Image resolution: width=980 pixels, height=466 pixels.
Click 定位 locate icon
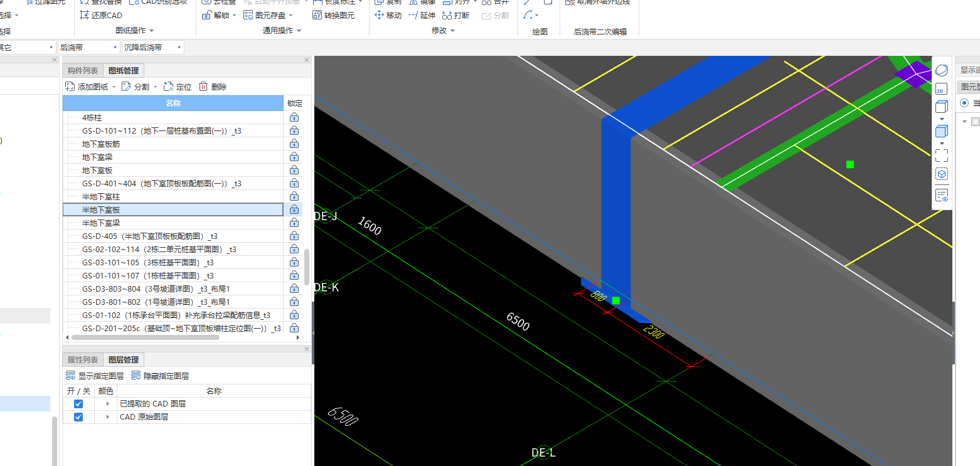click(168, 87)
